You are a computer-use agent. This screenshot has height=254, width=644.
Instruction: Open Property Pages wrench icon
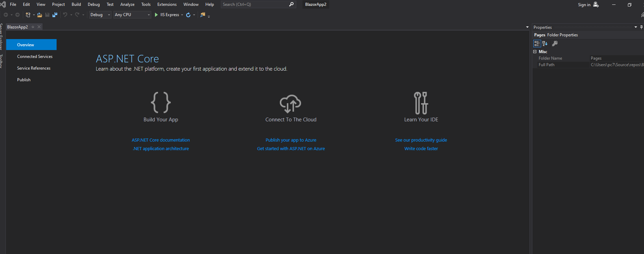(555, 44)
